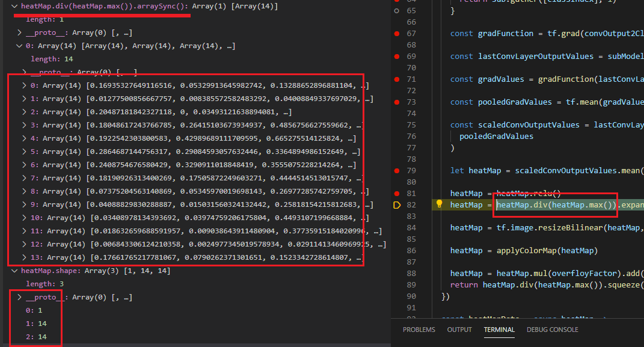The width and height of the screenshot is (644, 347).
Task: Click the 'return' keyword on line 89
Action: pyautogui.click(x=464, y=285)
